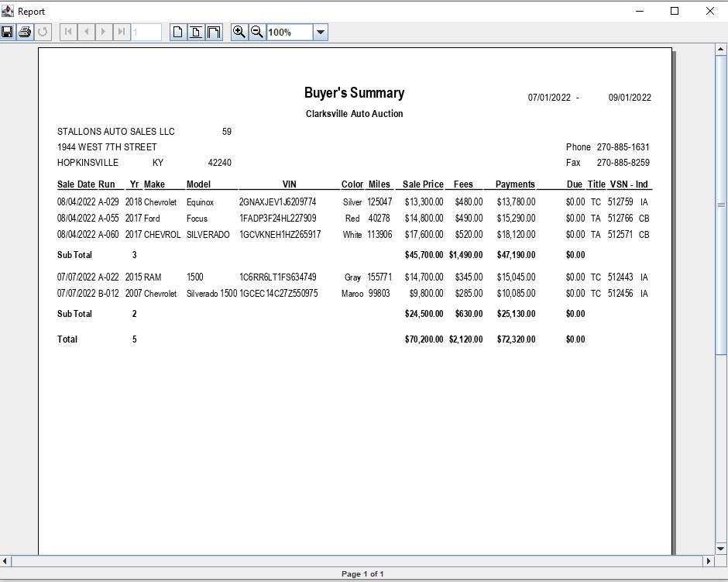Toggle Fit Width view mode
Screen dimensions: 728x582
tap(214, 32)
